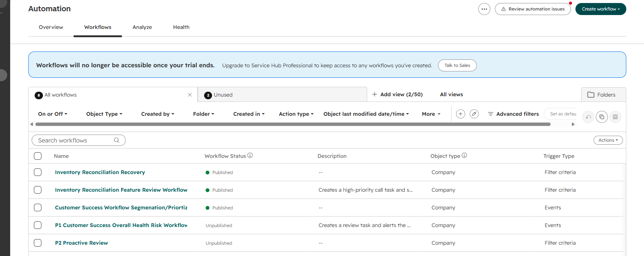Screen dimensions: 644x256
Task: Open the All views link
Action: click(x=452, y=94)
